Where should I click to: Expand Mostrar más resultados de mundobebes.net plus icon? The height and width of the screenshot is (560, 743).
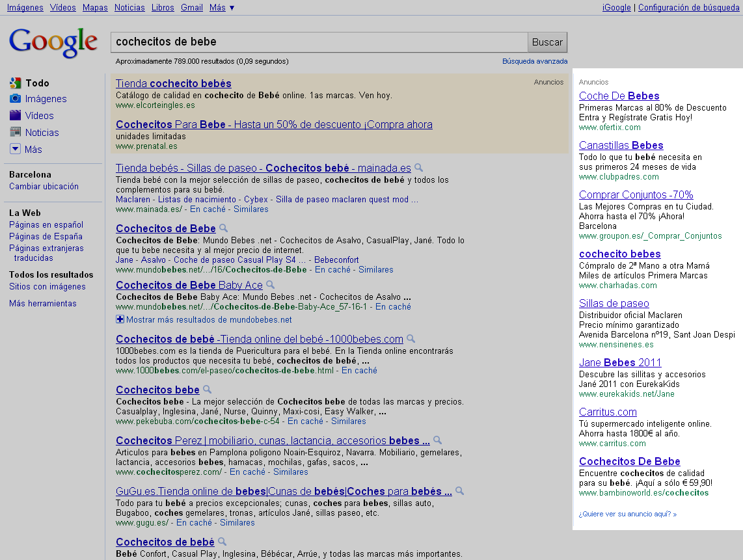(x=120, y=319)
